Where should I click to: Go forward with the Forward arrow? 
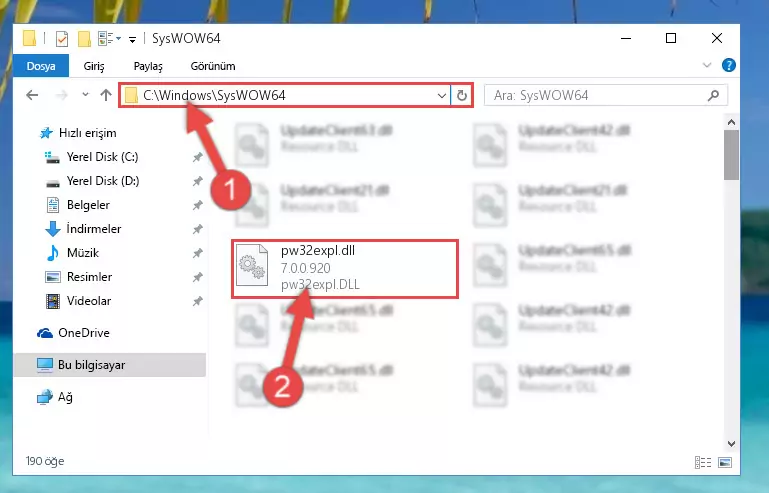pos(62,95)
